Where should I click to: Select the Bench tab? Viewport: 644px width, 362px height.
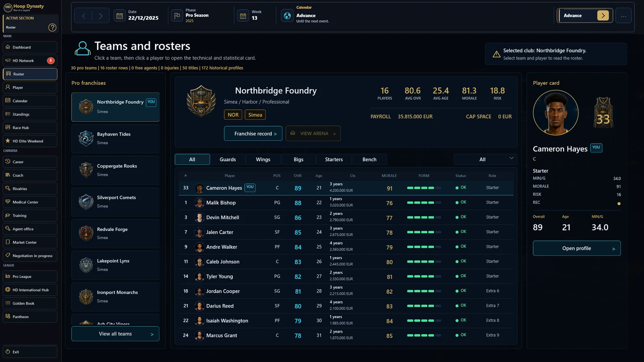(x=369, y=159)
